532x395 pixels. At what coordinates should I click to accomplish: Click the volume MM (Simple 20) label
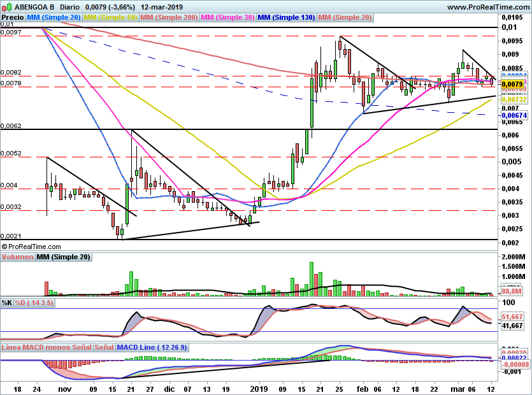pos(64,257)
